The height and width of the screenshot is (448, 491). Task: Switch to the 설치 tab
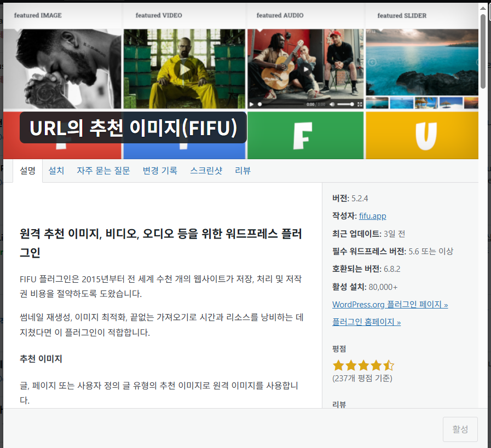(x=56, y=171)
